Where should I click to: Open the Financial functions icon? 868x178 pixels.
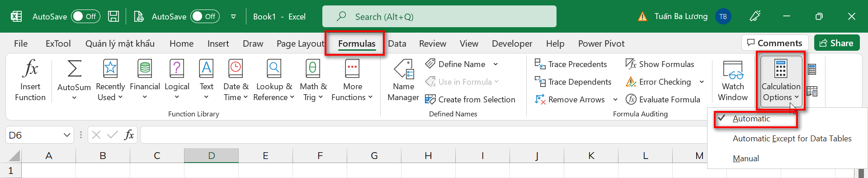click(x=145, y=69)
